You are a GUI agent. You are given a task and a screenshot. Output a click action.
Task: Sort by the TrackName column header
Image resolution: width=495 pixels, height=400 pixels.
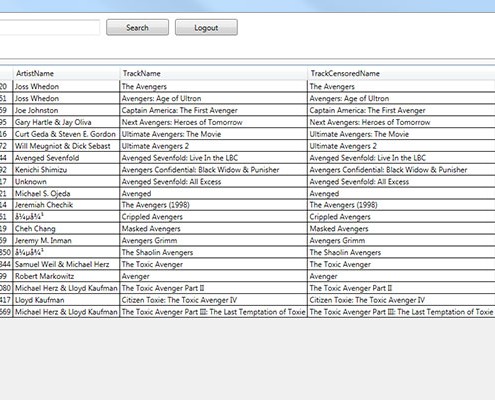(x=213, y=73)
